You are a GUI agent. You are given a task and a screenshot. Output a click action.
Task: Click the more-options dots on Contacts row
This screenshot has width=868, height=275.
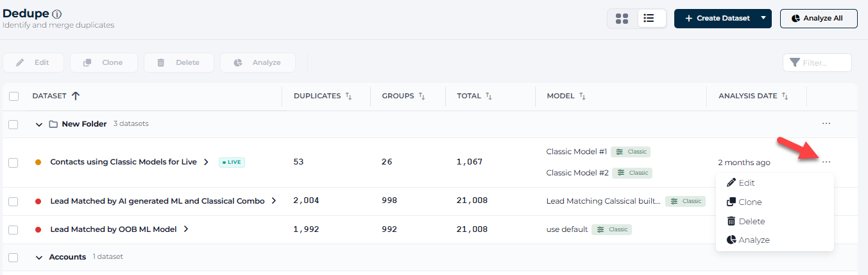[826, 162]
